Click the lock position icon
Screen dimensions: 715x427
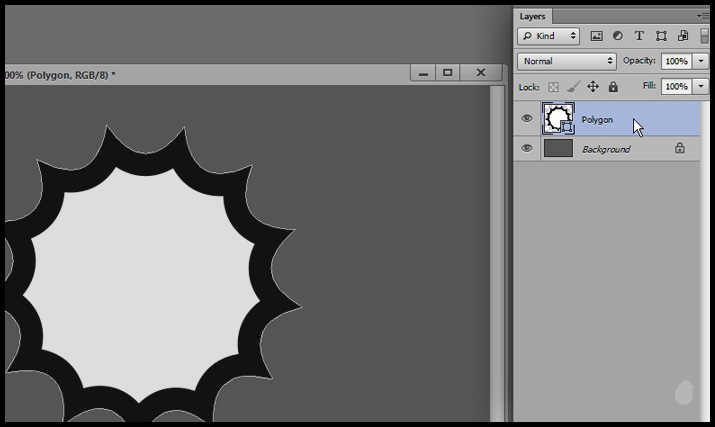point(593,87)
